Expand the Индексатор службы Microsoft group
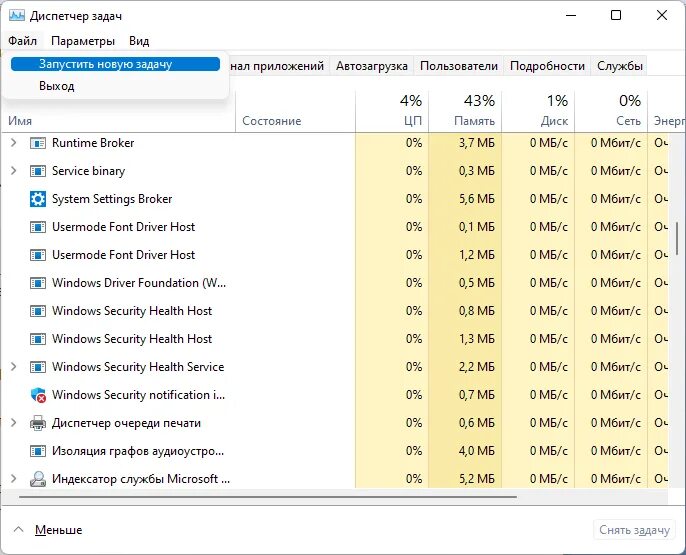The height and width of the screenshot is (555, 686). [14, 478]
